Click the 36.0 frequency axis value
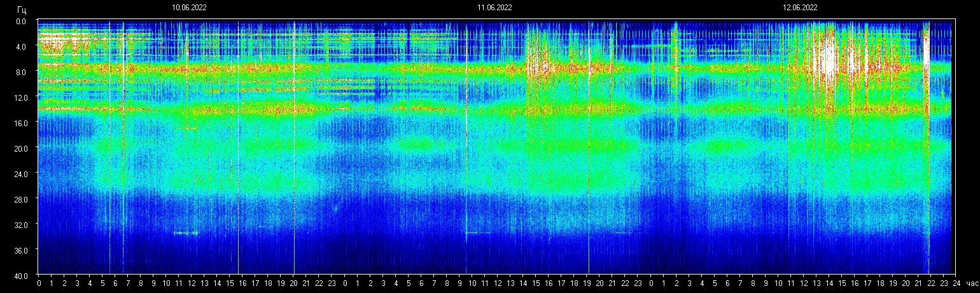Screen dimensions: 980x293 [x=20, y=250]
